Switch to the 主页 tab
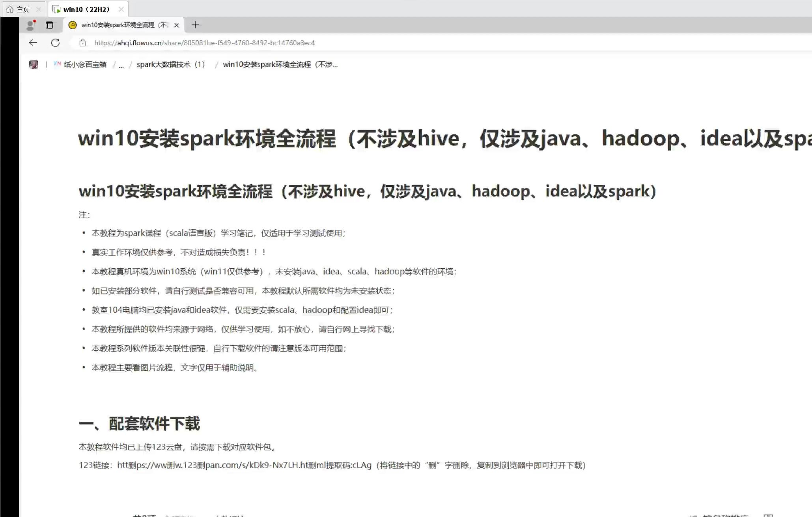 (19, 9)
